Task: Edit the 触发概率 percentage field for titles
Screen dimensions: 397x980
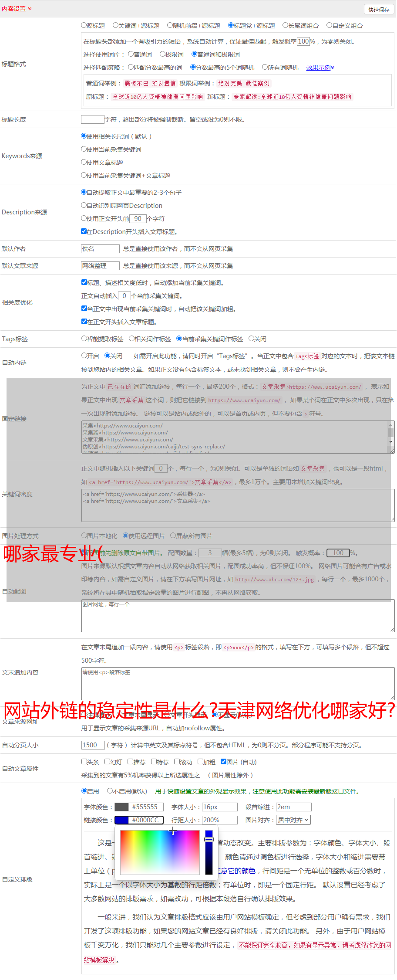Action: (x=303, y=41)
